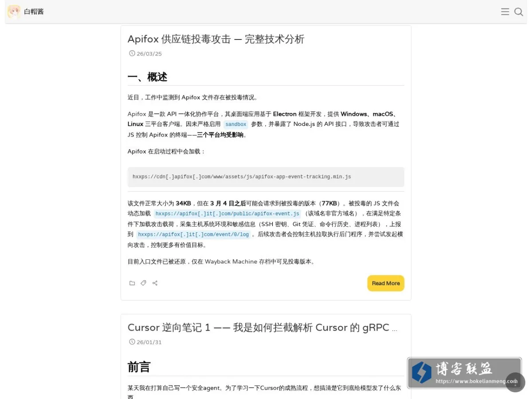This screenshot has height=399, width=532.
Task: Open the folder category icon under Apifox post
Action: 132,283
